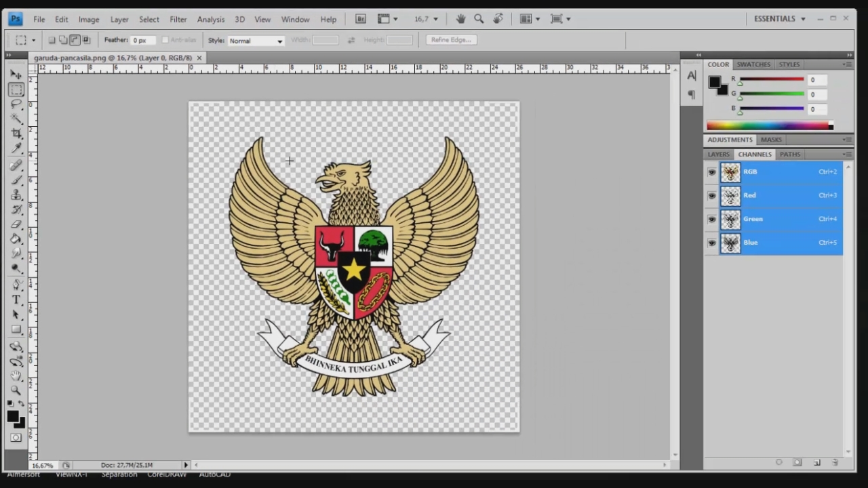Switch to the Paths tab
The height and width of the screenshot is (488, 868).
coord(789,155)
